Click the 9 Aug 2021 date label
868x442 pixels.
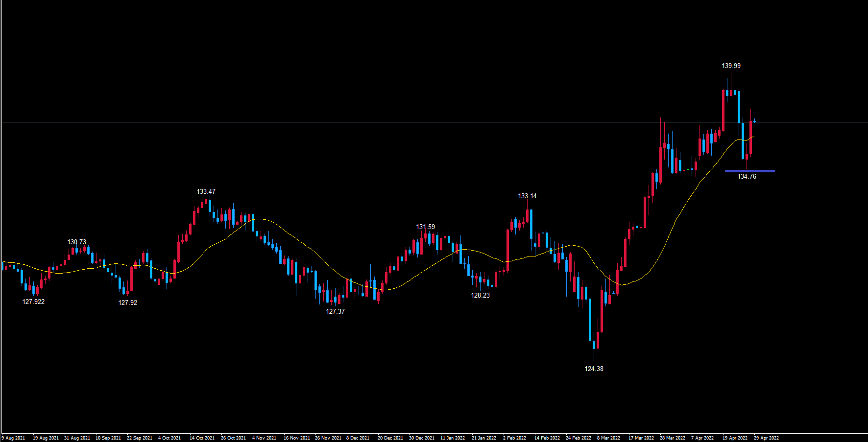13,438
